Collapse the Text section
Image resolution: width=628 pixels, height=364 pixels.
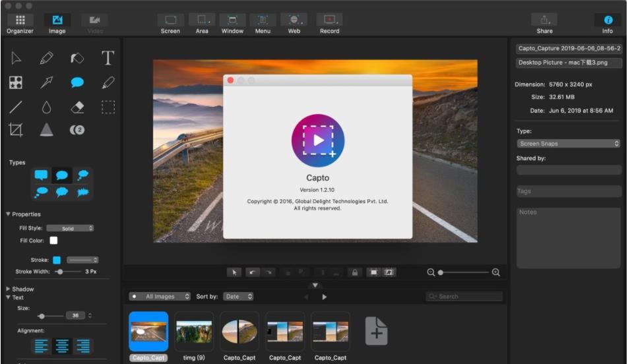point(8,297)
